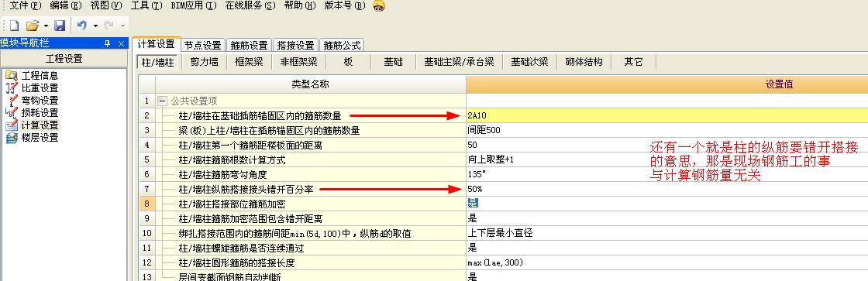This screenshot has width=868, height=281.
Task: Select the 砌体结构 component button
Action: (584, 62)
